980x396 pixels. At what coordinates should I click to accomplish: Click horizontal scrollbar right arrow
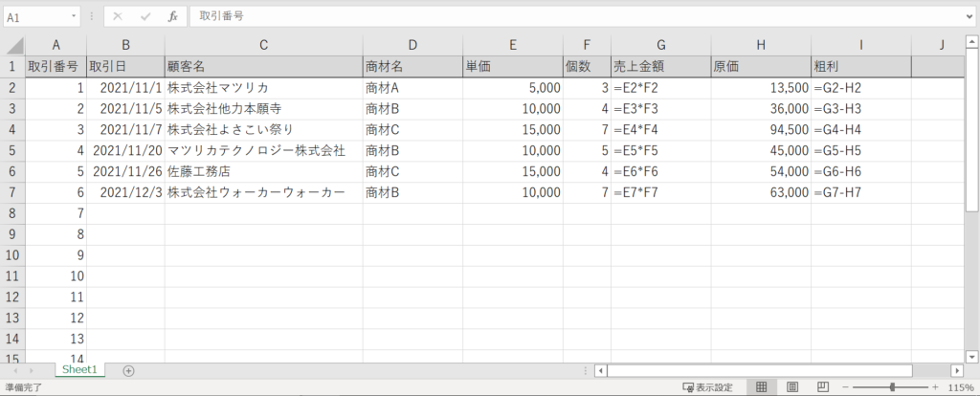pyautogui.click(x=957, y=370)
